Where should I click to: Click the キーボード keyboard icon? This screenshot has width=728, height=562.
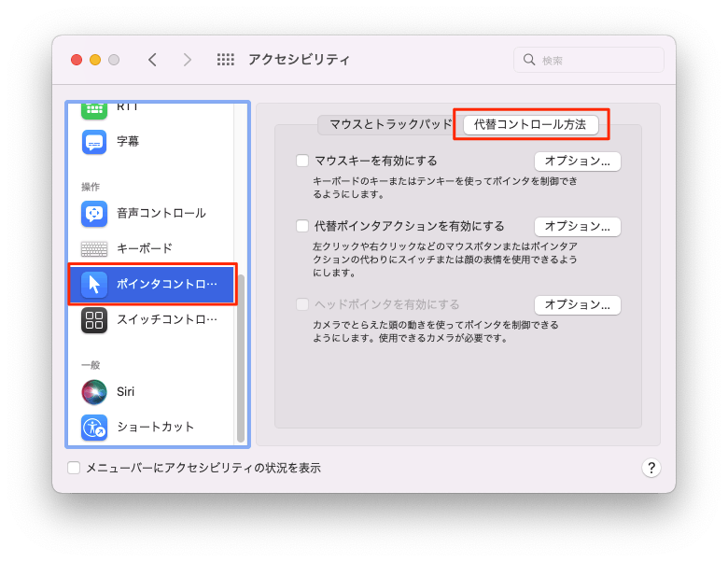(x=94, y=249)
